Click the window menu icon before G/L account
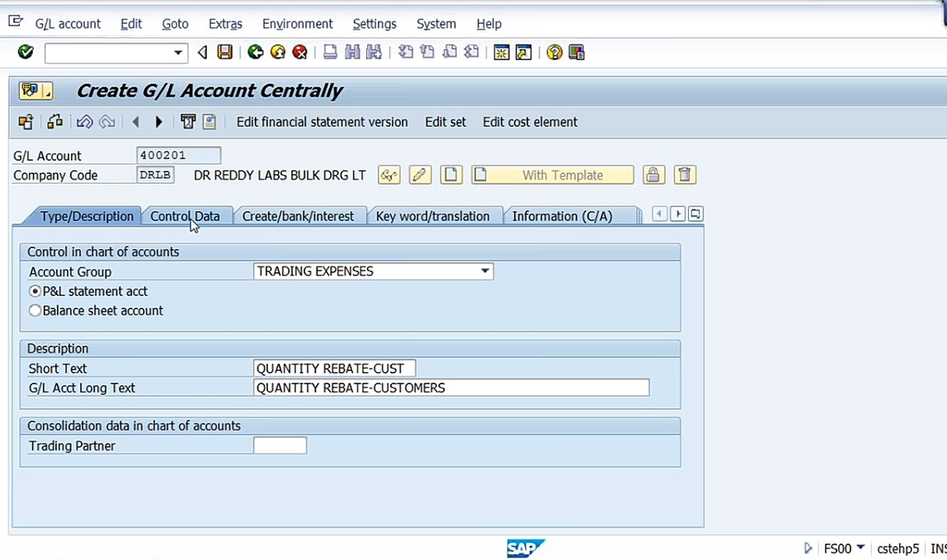 (15, 22)
